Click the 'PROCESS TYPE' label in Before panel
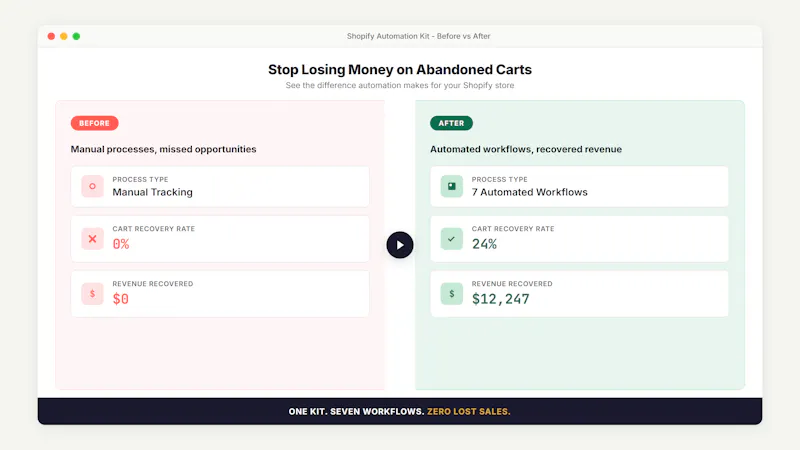800x450 pixels. [140, 180]
